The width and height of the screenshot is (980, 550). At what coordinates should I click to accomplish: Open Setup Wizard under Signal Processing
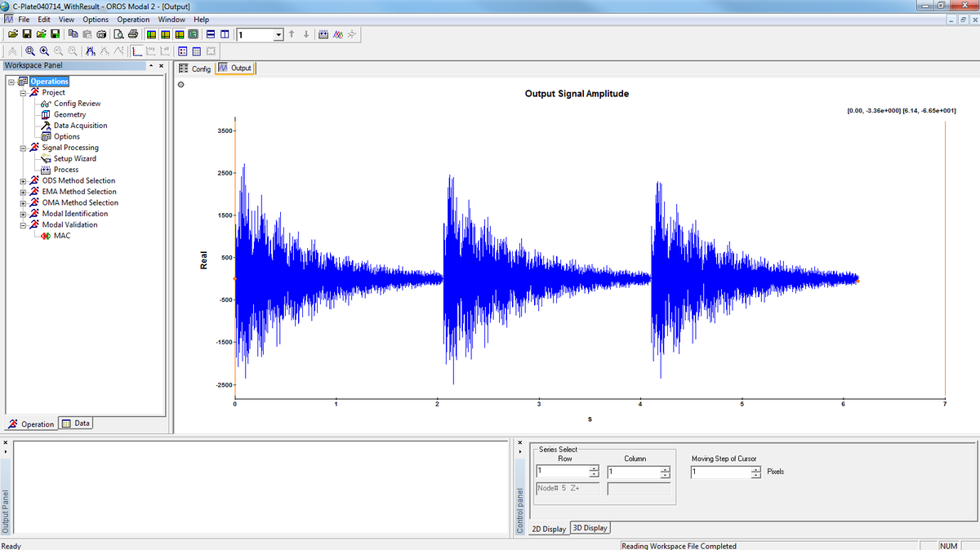(74, 158)
